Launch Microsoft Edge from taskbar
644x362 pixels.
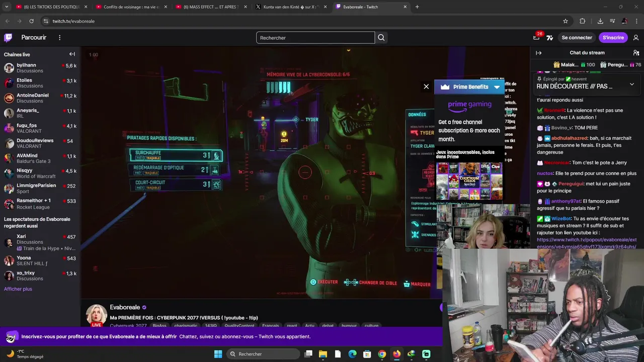(x=353, y=354)
